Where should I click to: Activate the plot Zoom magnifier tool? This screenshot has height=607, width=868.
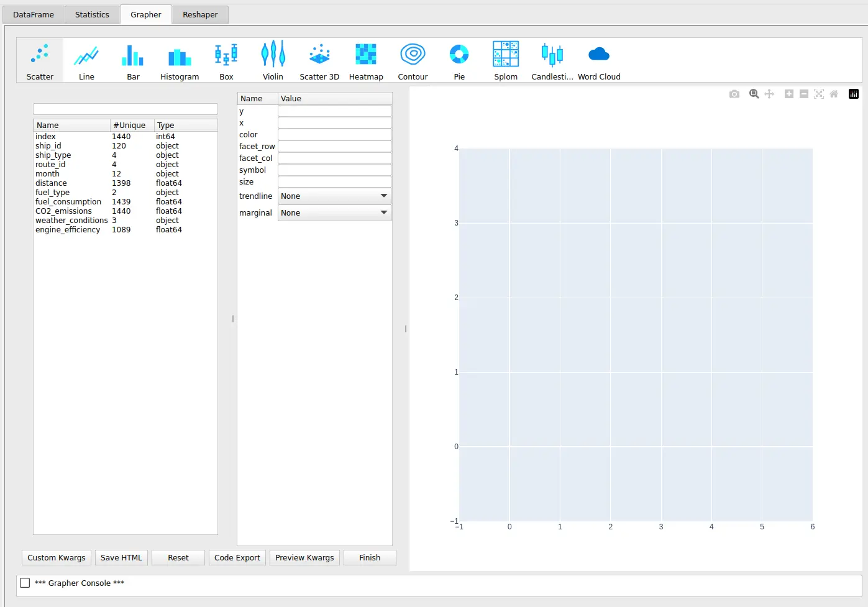(x=754, y=94)
